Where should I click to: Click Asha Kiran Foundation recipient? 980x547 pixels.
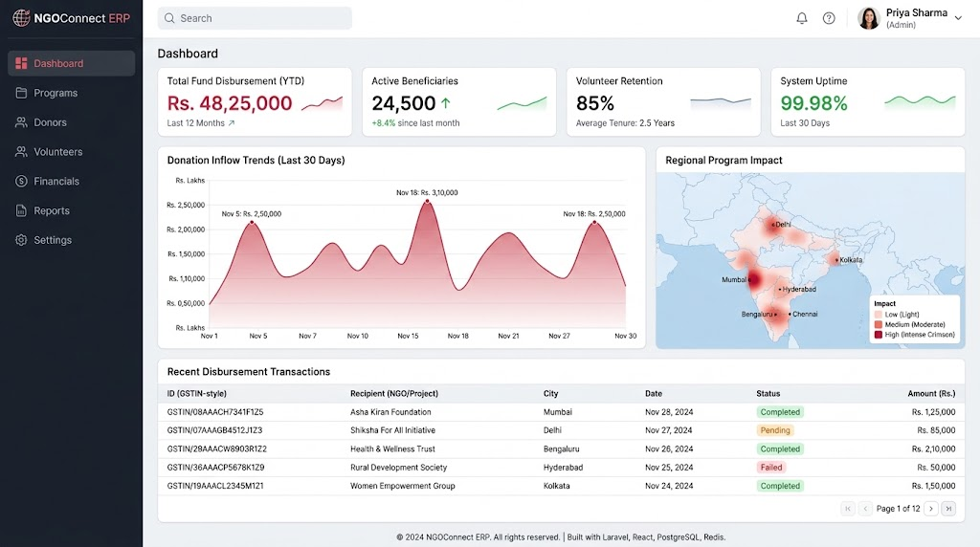tap(390, 412)
